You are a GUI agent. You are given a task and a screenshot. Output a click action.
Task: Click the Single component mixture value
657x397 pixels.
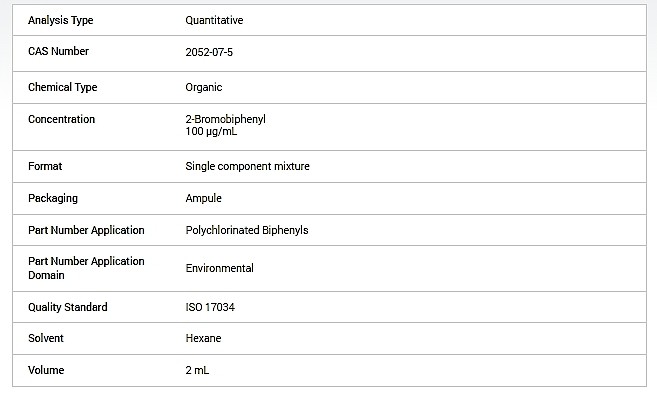pyautogui.click(x=247, y=166)
